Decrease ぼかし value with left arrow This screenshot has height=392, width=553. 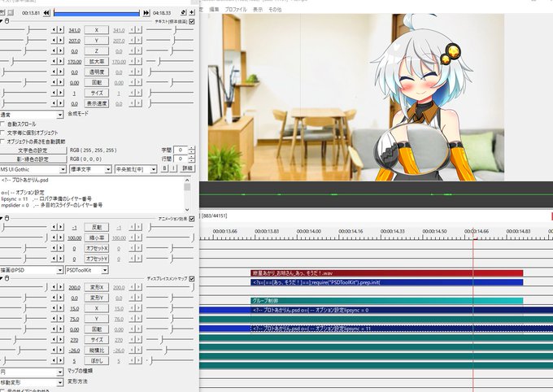pos(54,360)
